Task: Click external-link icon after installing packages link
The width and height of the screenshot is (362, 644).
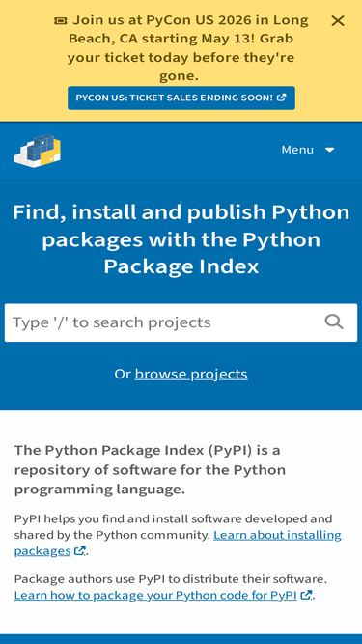Action: 79,550
